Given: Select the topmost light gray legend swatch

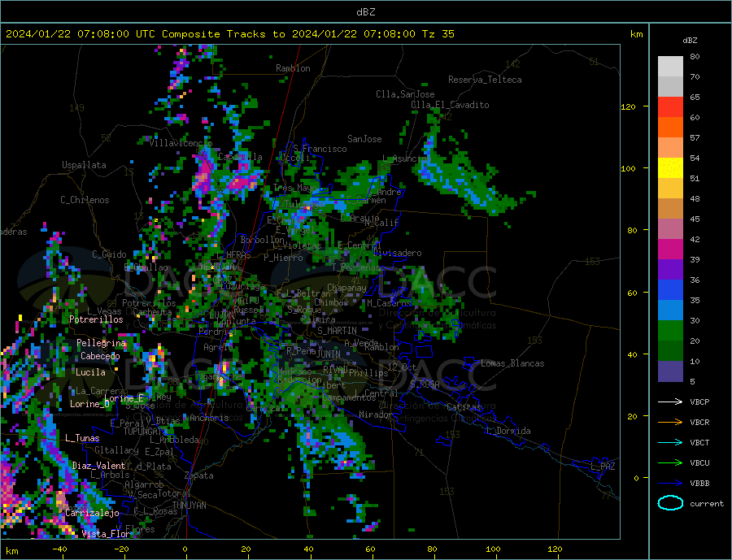Looking at the screenshot, I should pos(670,67).
